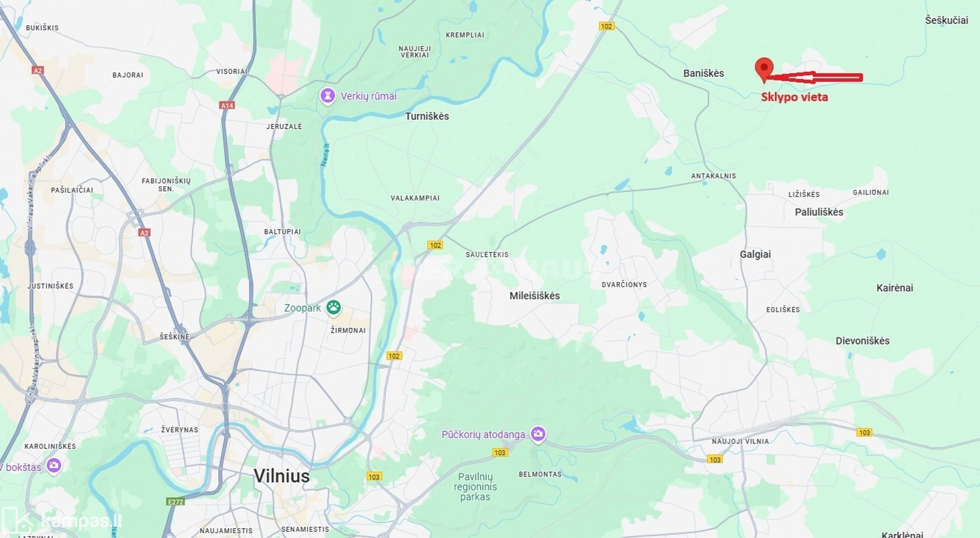The height and width of the screenshot is (538, 980).
Task: Click the A2 road badge near Bajorai
Action: [37, 70]
